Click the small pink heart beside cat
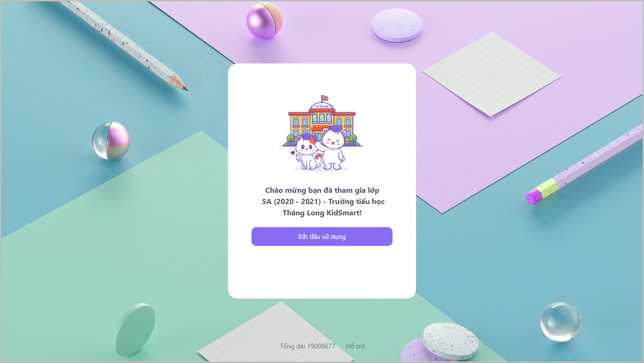Image resolution: width=644 pixels, height=363 pixels. [292, 153]
